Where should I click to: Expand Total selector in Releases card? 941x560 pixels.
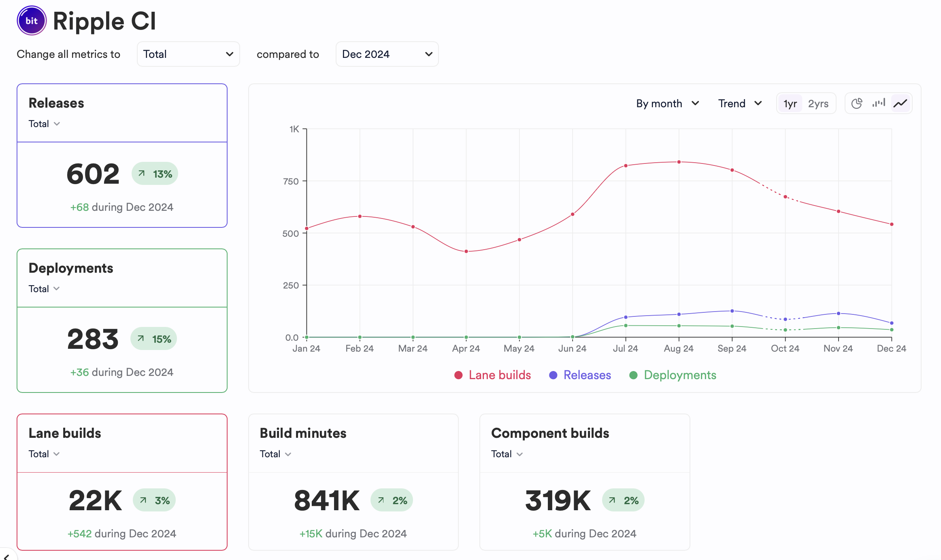45,124
